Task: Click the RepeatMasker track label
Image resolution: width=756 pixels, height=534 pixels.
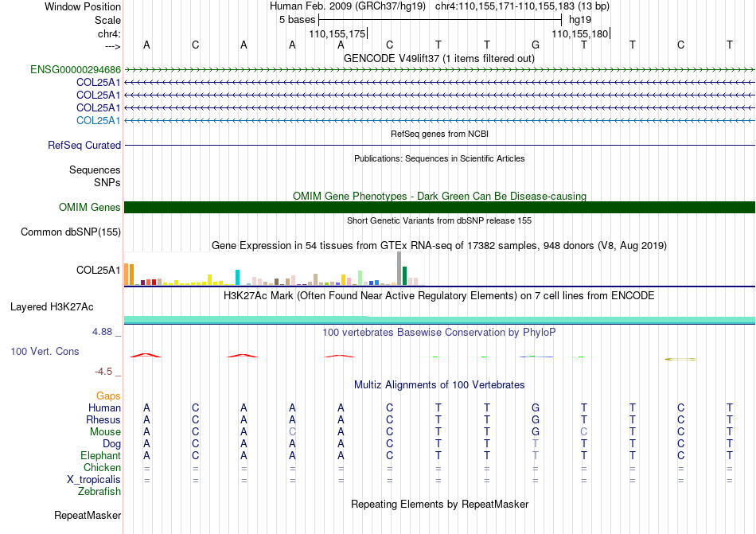Action: (x=88, y=515)
